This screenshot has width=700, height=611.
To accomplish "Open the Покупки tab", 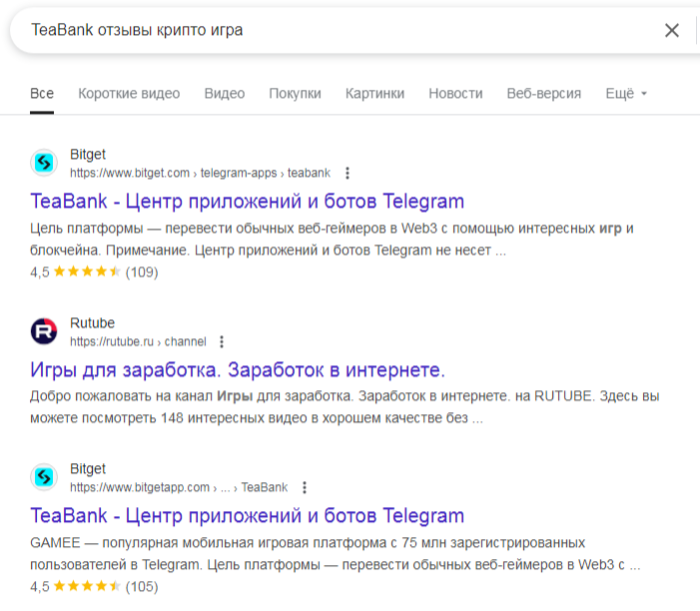I will (x=295, y=94).
